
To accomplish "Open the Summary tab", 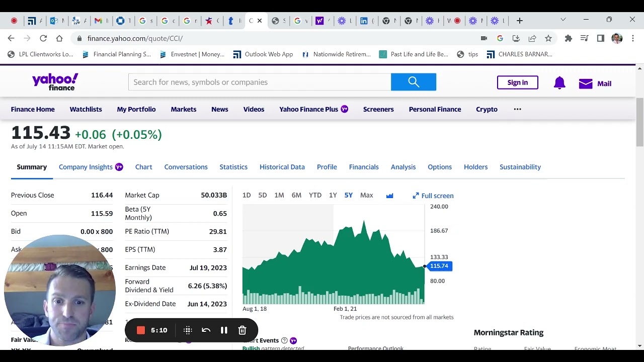I will pyautogui.click(x=32, y=167).
